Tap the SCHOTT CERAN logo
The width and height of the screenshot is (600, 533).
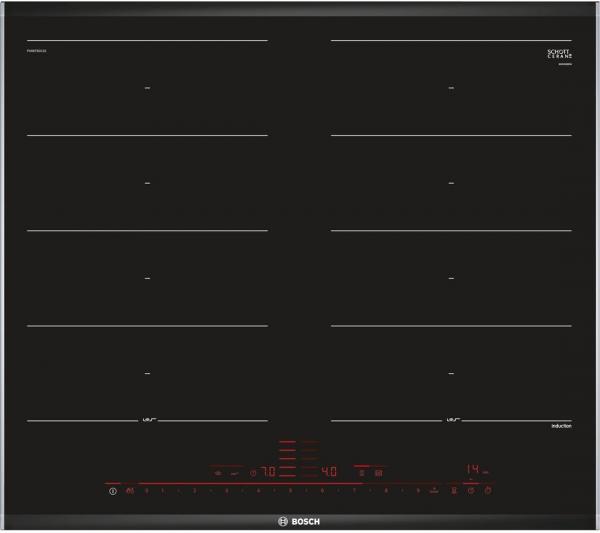pos(559,54)
